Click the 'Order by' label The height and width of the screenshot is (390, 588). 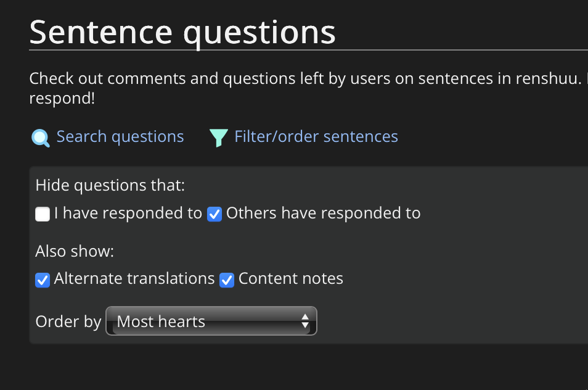68,322
